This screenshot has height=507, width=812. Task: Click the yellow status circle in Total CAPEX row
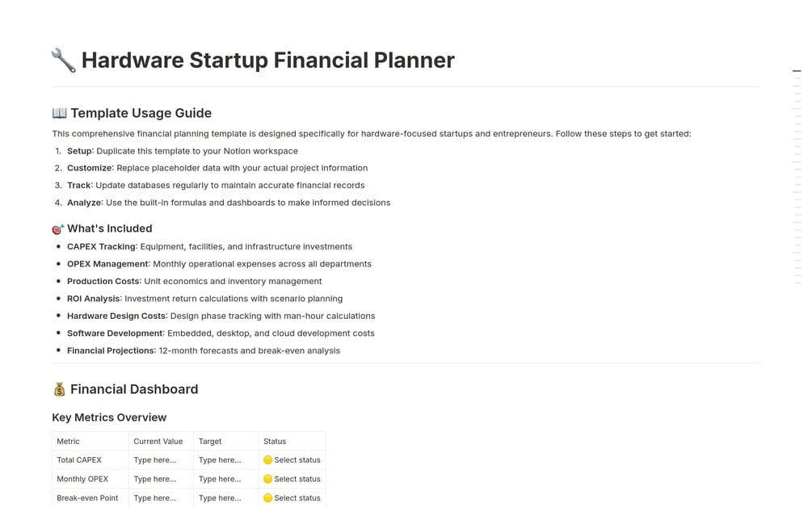coord(267,460)
